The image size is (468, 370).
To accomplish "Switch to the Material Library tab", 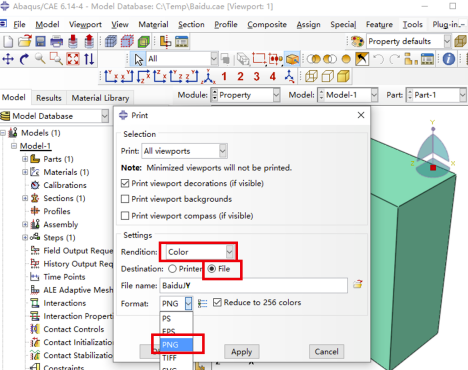I will [100, 98].
